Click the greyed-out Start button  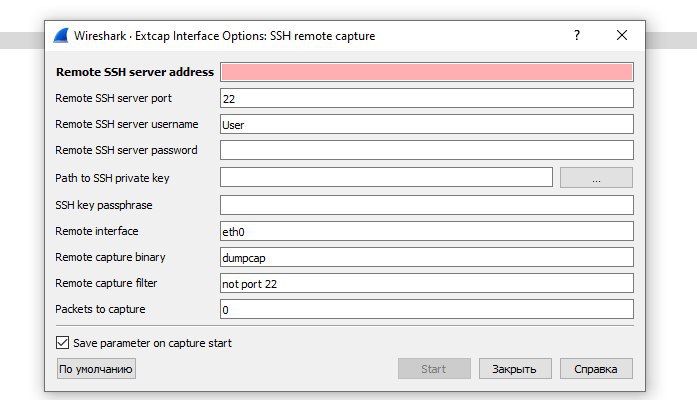point(434,369)
